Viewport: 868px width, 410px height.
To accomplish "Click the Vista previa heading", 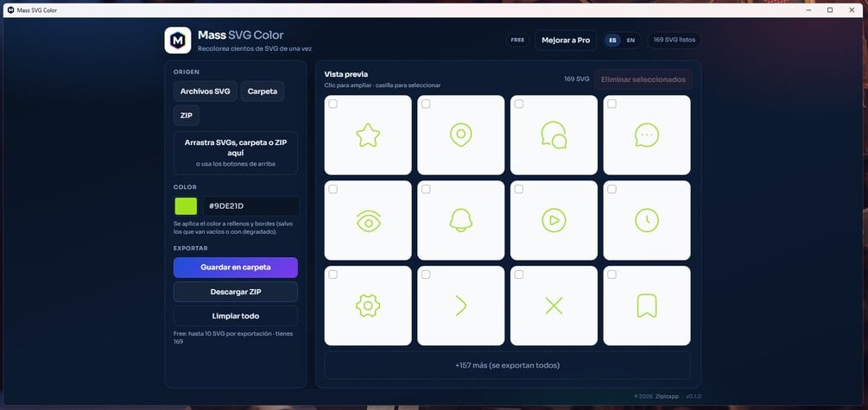I will [x=346, y=74].
